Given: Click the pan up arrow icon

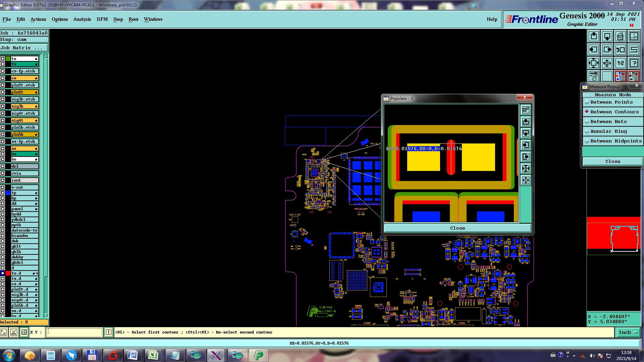Looking at the screenshot, I should coord(593,36).
